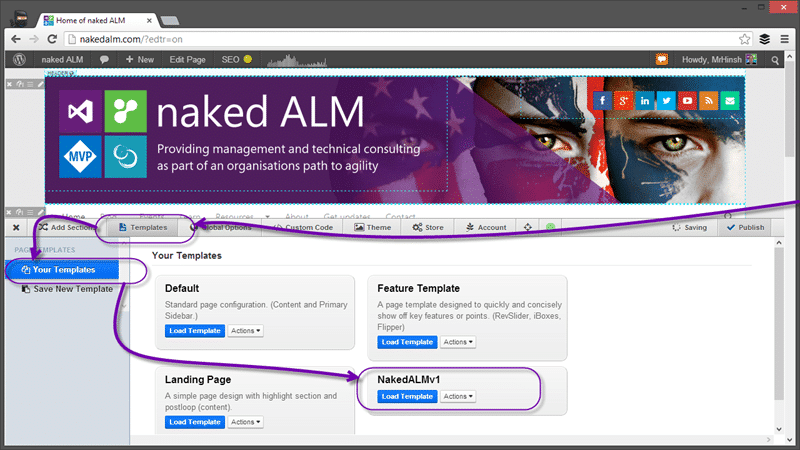Open Add Sections tab
Screen dimensions: 800x450
point(66,227)
